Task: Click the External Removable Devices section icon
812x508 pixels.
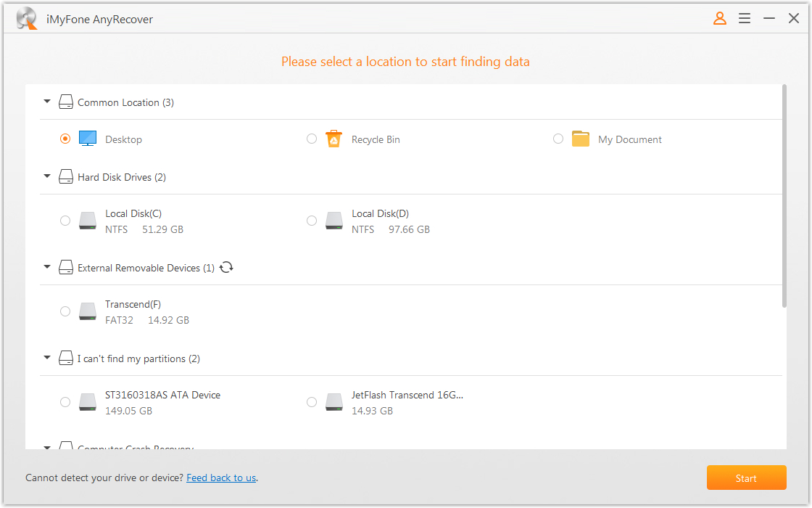Action: 66,268
